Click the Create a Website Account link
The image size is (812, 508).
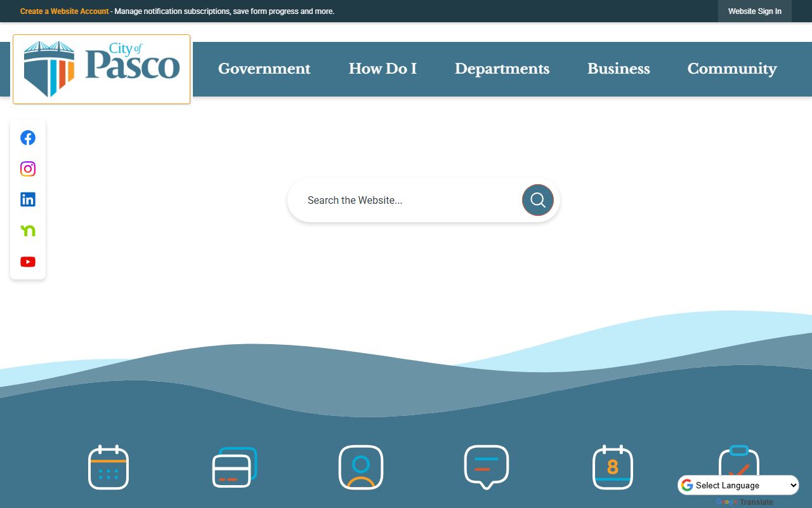pos(64,11)
